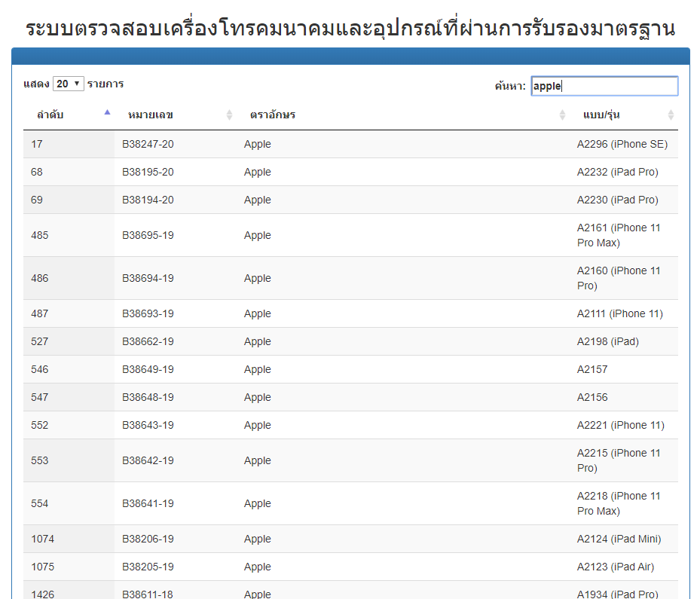Click model A2157 cell

(x=592, y=369)
